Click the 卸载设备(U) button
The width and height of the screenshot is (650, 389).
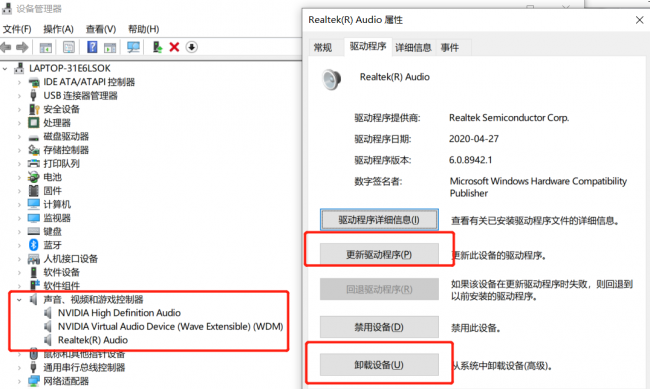click(x=379, y=365)
